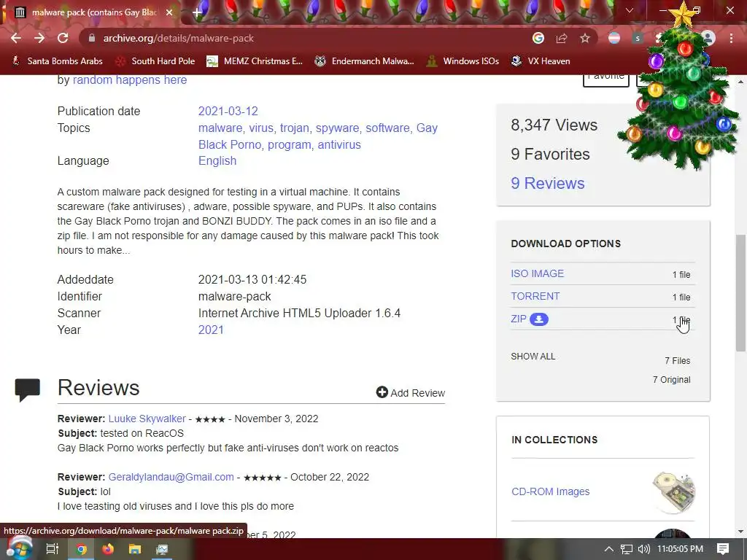Open the 'software' topic link

pos(387,128)
